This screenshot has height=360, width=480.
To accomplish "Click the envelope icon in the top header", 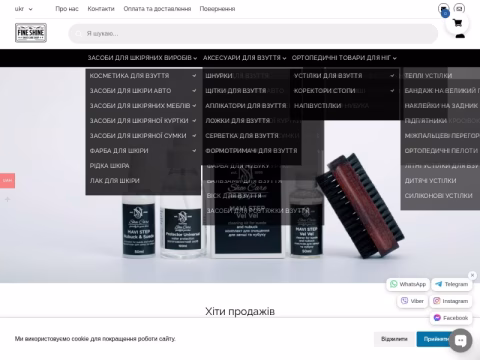I will [x=459, y=9].
